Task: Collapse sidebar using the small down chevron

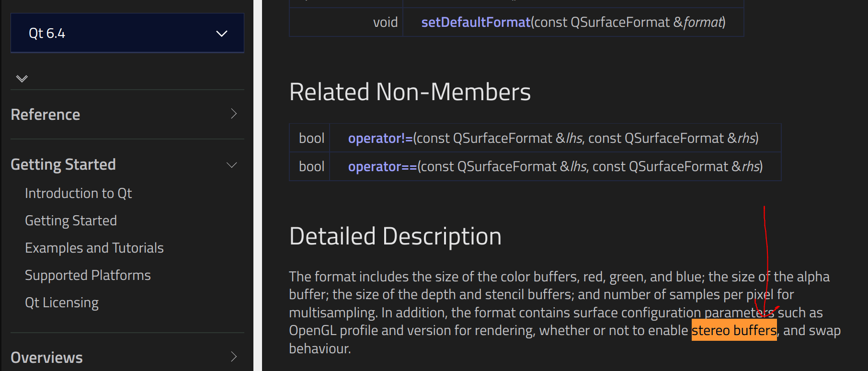Action: click(x=22, y=78)
